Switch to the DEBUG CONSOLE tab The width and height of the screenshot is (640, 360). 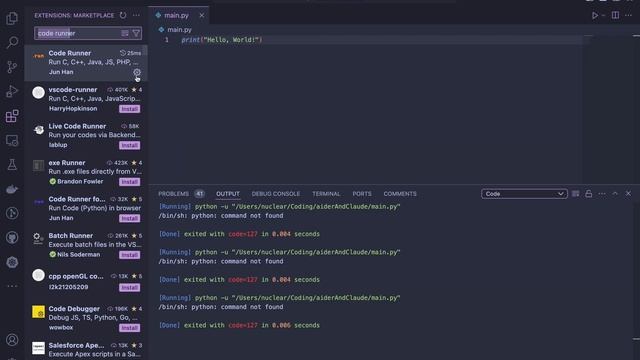click(x=276, y=194)
